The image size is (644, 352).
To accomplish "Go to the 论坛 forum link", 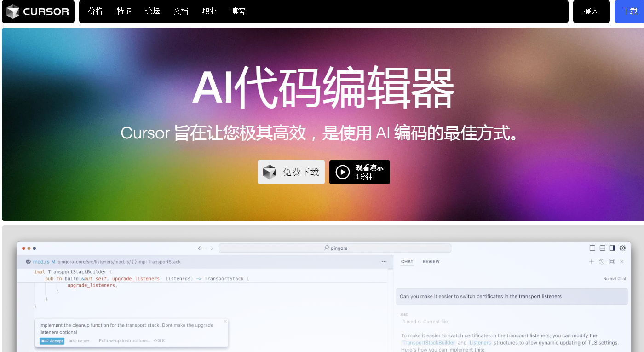I will tap(153, 12).
